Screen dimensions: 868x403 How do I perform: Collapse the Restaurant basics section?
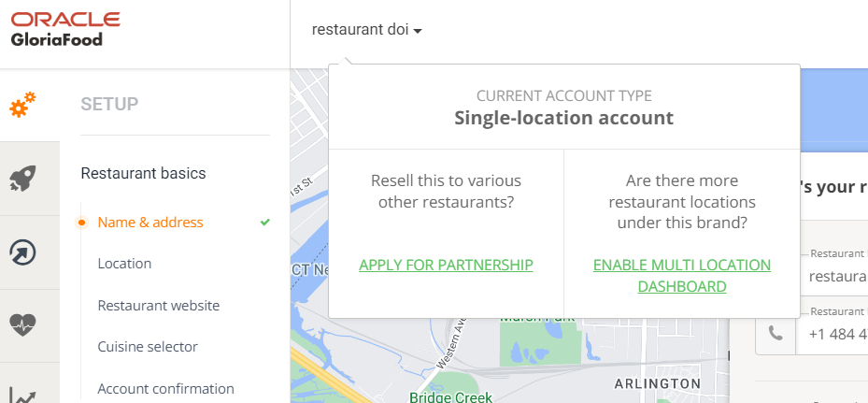point(143,173)
